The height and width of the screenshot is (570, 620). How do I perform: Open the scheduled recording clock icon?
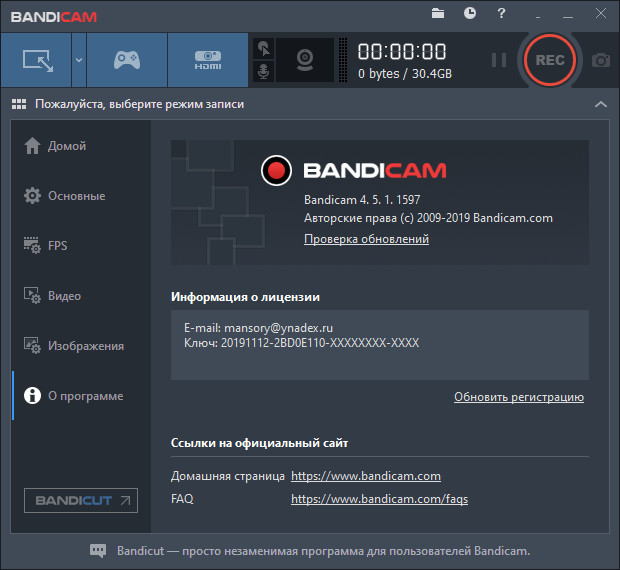pyautogui.click(x=470, y=13)
